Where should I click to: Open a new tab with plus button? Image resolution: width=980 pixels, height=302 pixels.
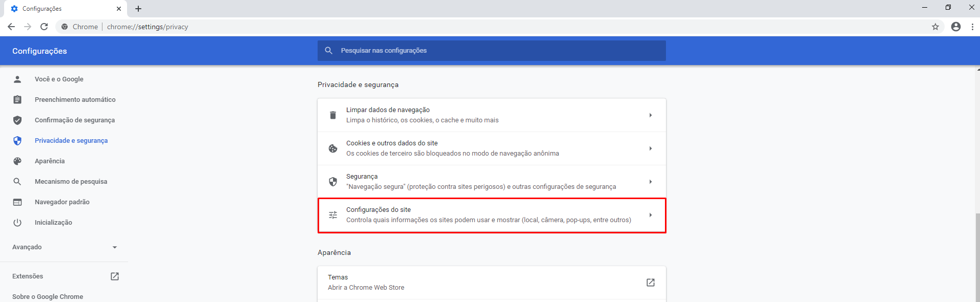click(x=138, y=9)
